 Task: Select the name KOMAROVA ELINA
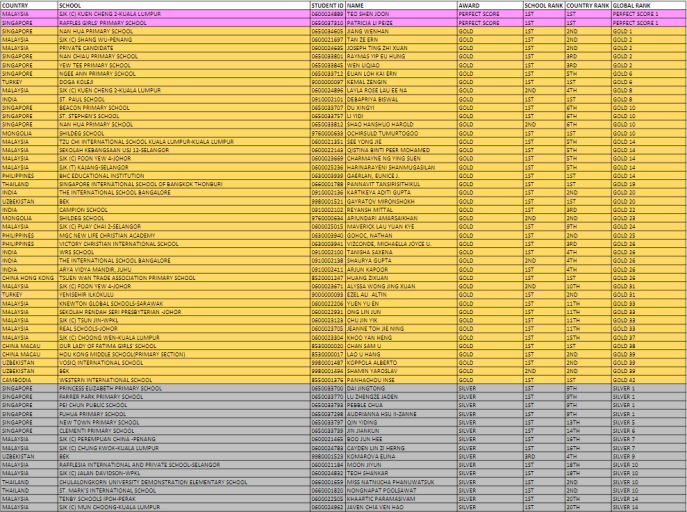pos(401,456)
